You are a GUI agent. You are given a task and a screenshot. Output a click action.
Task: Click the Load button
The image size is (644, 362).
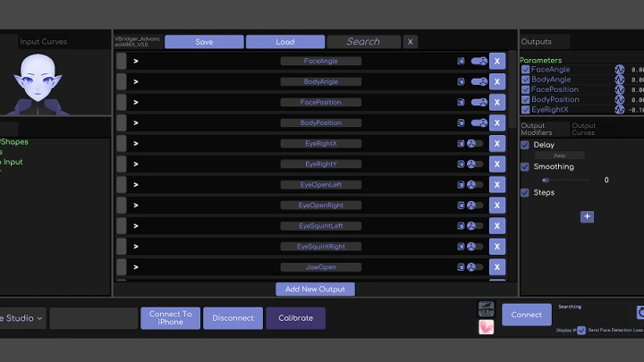coord(285,41)
